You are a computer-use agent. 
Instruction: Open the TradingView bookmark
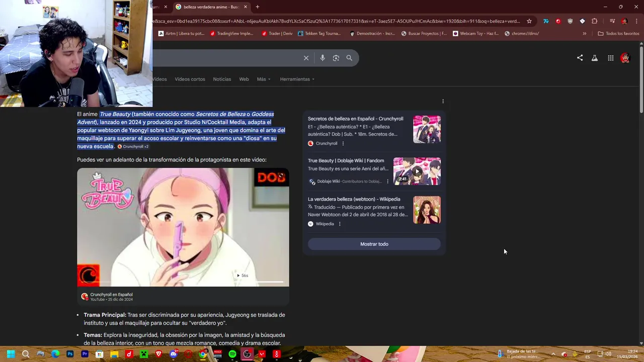[232, 34]
